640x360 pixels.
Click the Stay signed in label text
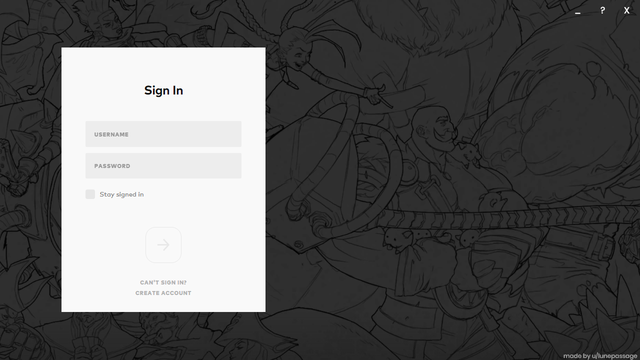click(x=122, y=195)
